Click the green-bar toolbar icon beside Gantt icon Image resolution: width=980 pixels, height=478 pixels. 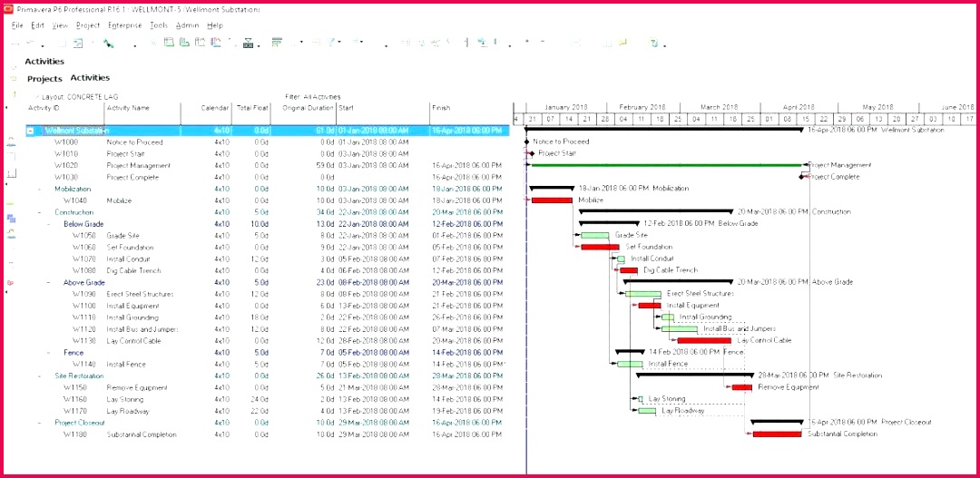click(x=184, y=43)
